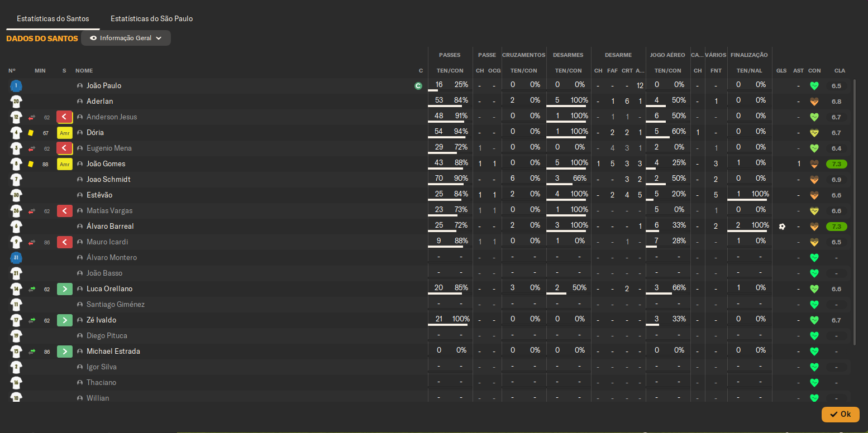
Task: Click the Amr badge beside João Gomes
Action: click(x=65, y=164)
